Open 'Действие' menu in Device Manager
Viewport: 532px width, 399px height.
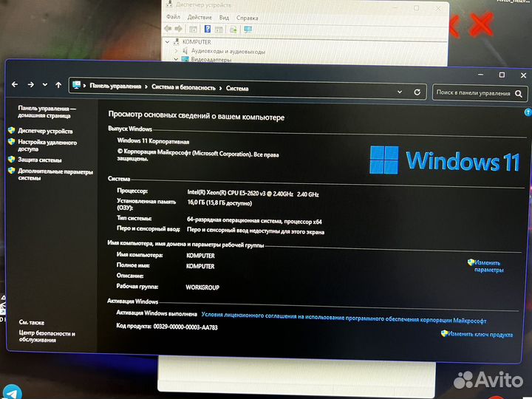pos(199,17)
